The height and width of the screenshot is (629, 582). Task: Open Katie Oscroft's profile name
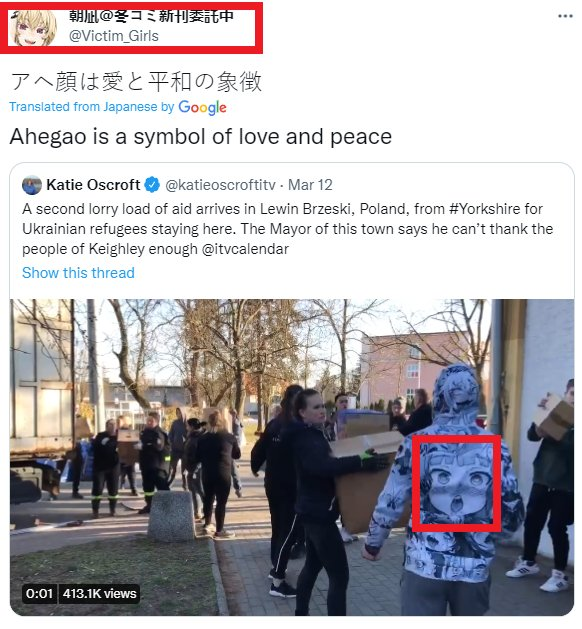(93, 185)
